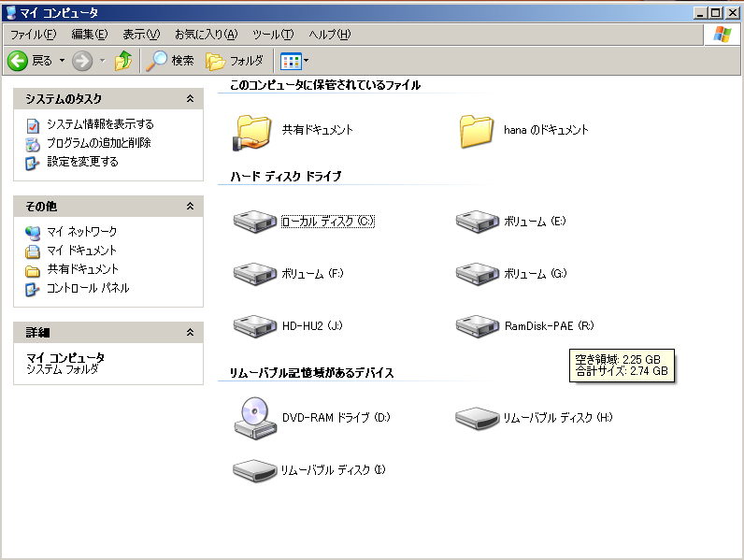The image size is (744, 560).
Task: Open the Forward button history dropdown arrow
Action: point(103,61)
